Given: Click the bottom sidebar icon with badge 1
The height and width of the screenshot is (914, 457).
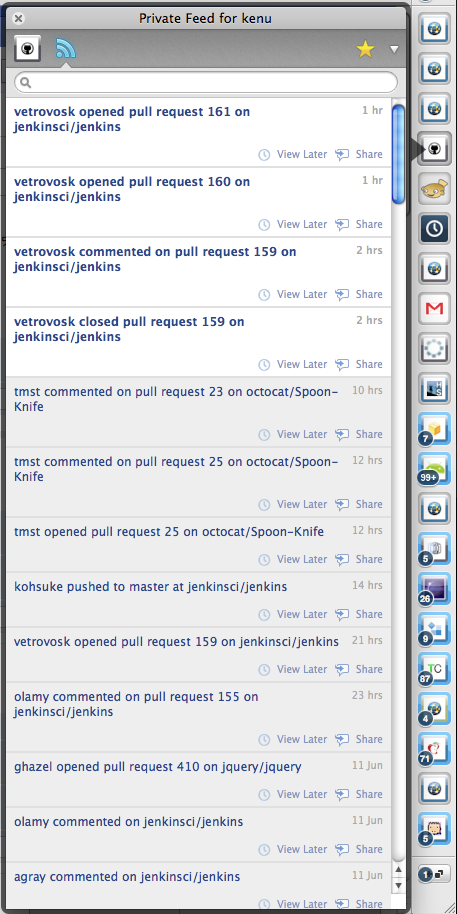Looking at the screenshot, I should click(433, 874).
